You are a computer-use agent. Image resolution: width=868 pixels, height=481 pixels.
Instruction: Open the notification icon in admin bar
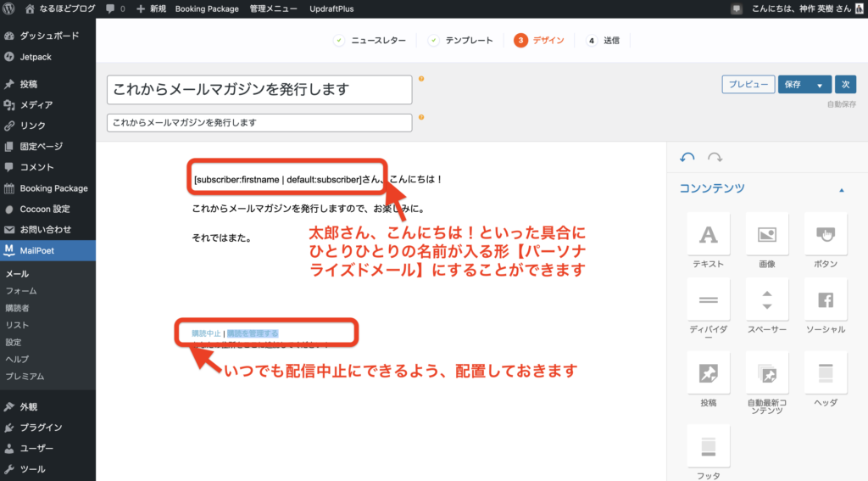click(737, 8)
